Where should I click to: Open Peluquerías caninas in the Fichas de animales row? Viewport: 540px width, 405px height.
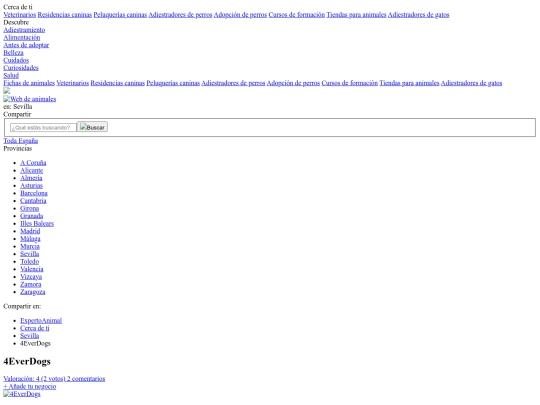173,83
